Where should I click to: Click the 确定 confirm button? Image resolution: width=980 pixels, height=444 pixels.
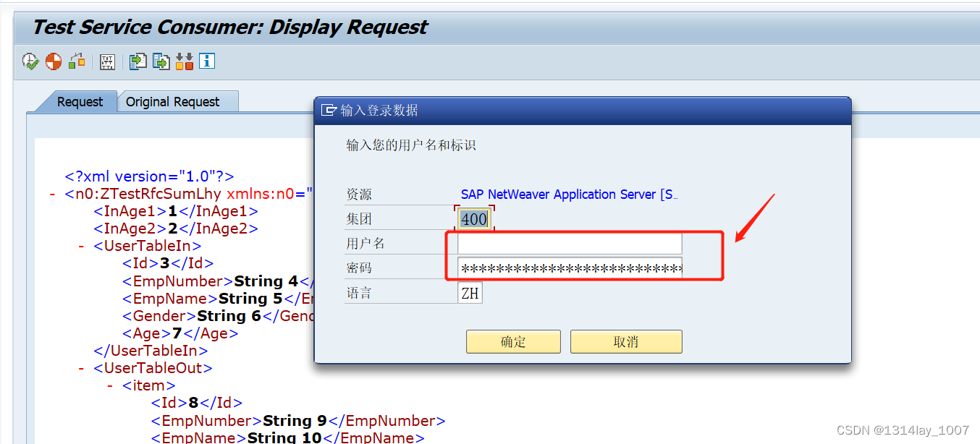[513, 342]
